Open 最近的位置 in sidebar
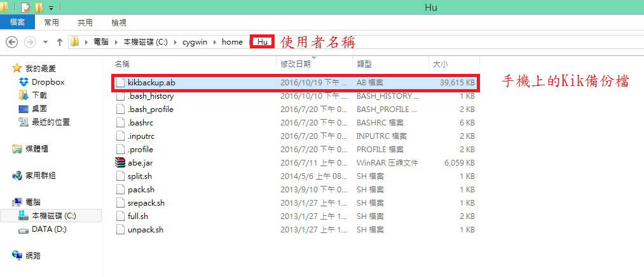644x277 pixels. coord(50,122)
